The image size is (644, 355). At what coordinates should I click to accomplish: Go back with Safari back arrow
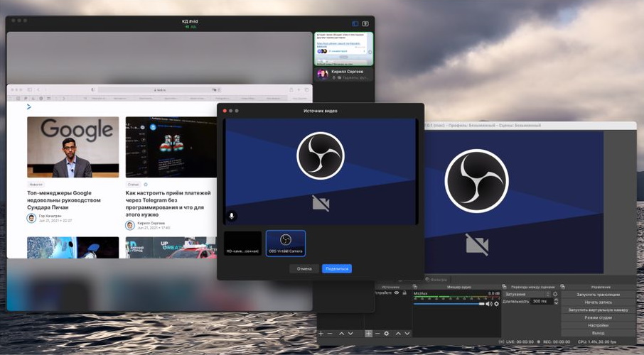click(38, 90)
